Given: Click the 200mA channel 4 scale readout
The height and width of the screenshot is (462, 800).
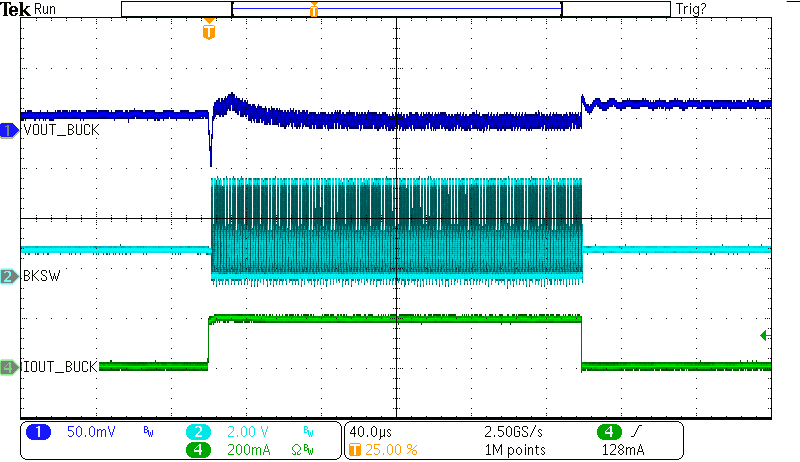Looking at the screenshot, I should coord(243,449).
